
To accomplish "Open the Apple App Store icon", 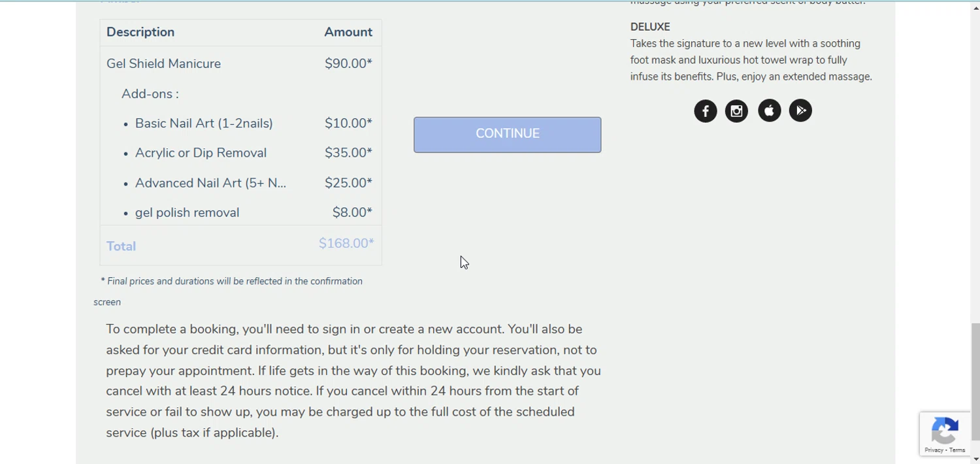I will point(769,111).
